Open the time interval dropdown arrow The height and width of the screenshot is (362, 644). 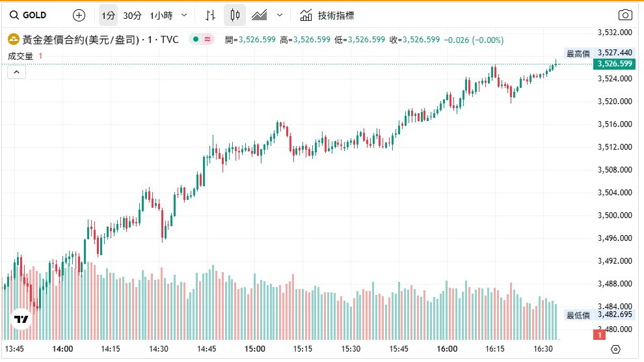click(184, 15)
